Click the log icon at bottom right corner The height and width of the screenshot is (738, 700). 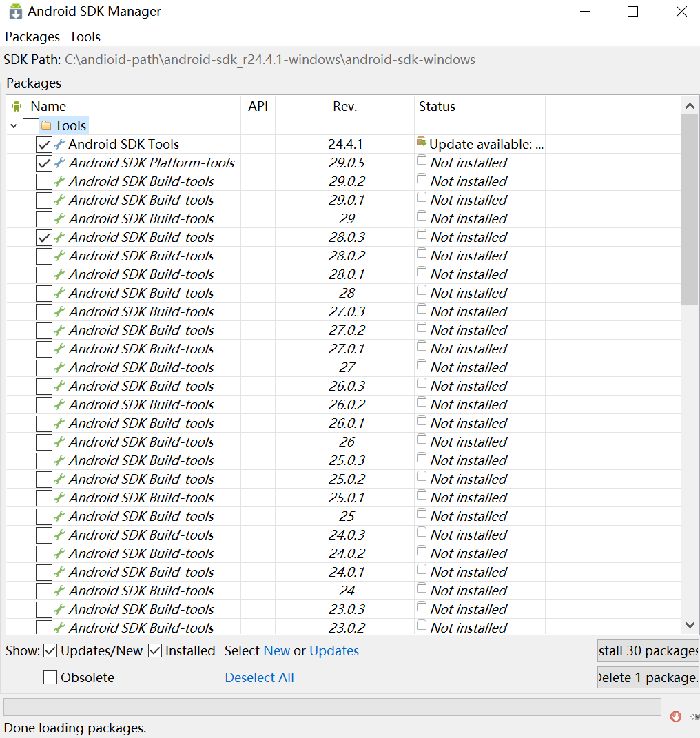[694, 717]
